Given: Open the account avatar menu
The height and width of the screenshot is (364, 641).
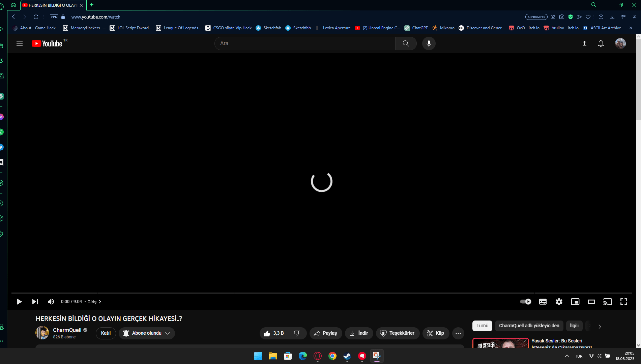Looking at the screenshot, I should 620,43.
